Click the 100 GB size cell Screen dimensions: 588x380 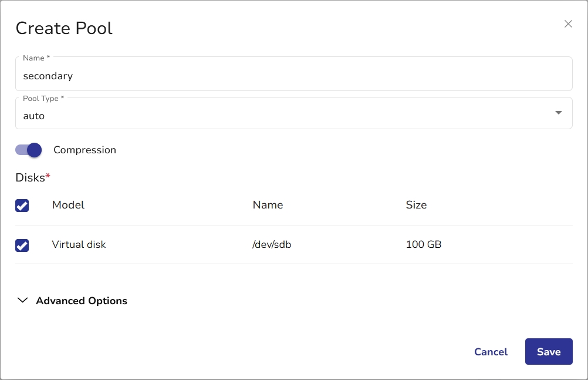point(423,244)
